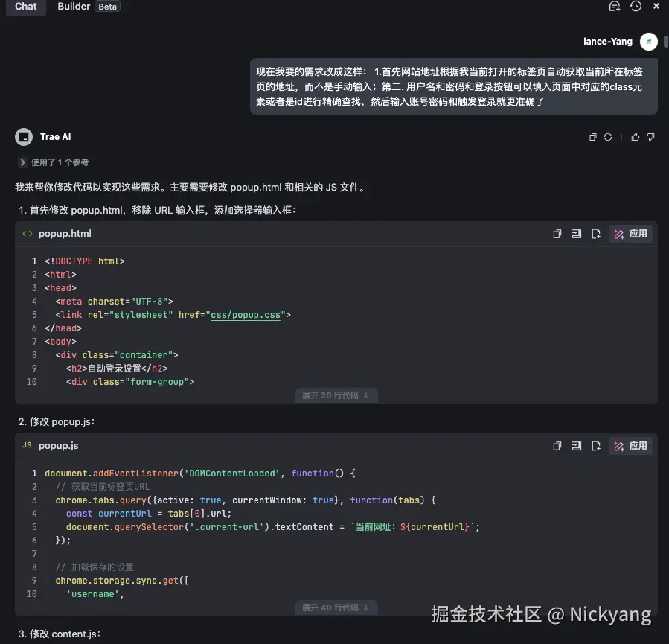Click the DOCTYPE html code line

(x=85, y=261)
